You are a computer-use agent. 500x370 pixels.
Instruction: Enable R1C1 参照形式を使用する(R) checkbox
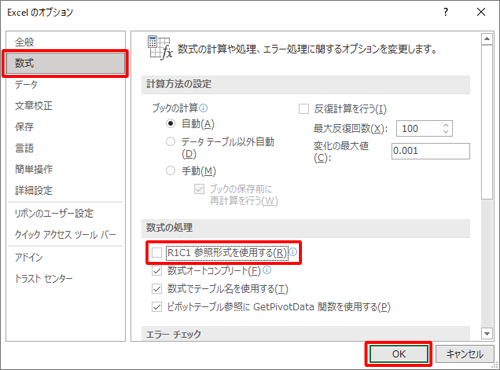[x=157, y=252]
